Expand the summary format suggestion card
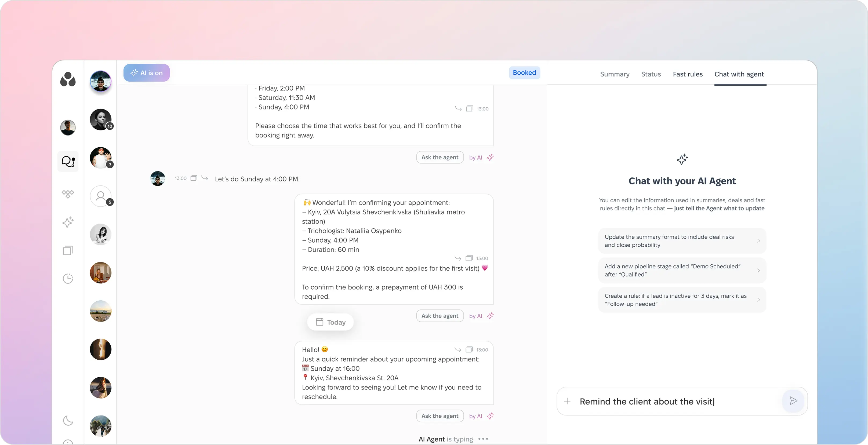 (x=681, y=240)
